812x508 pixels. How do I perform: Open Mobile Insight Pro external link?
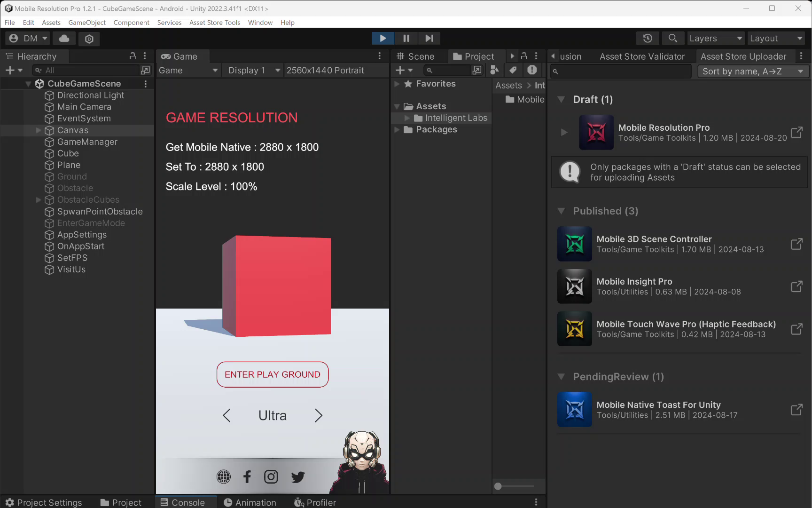pos(796,286)
